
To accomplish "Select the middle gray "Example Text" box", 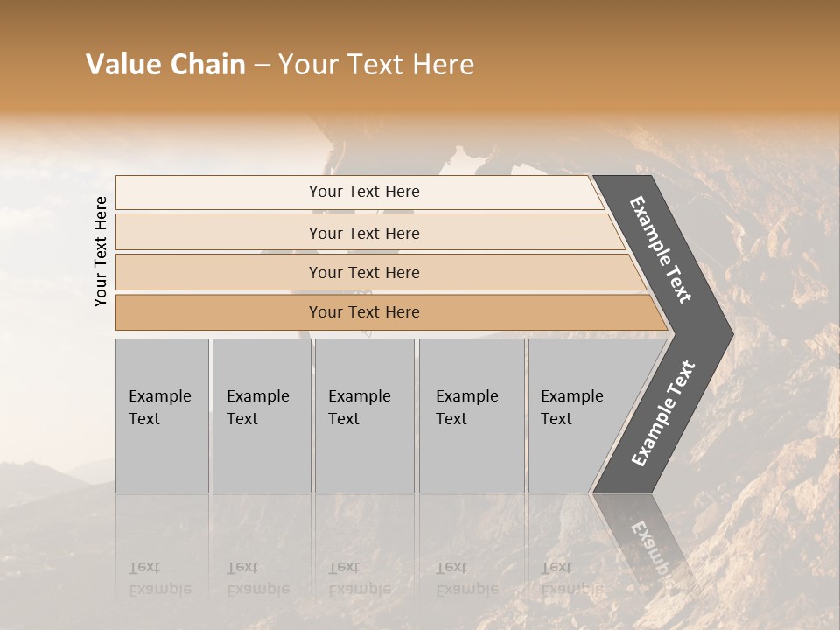I will (x=364, y=416).
